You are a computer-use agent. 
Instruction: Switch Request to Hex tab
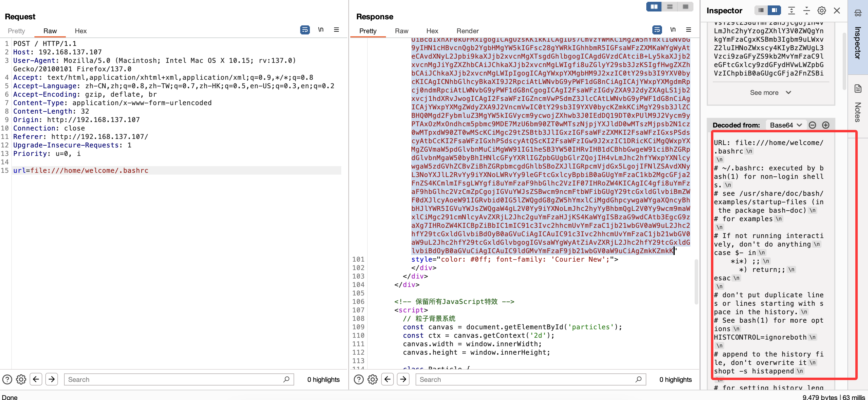tap(81, 31)
